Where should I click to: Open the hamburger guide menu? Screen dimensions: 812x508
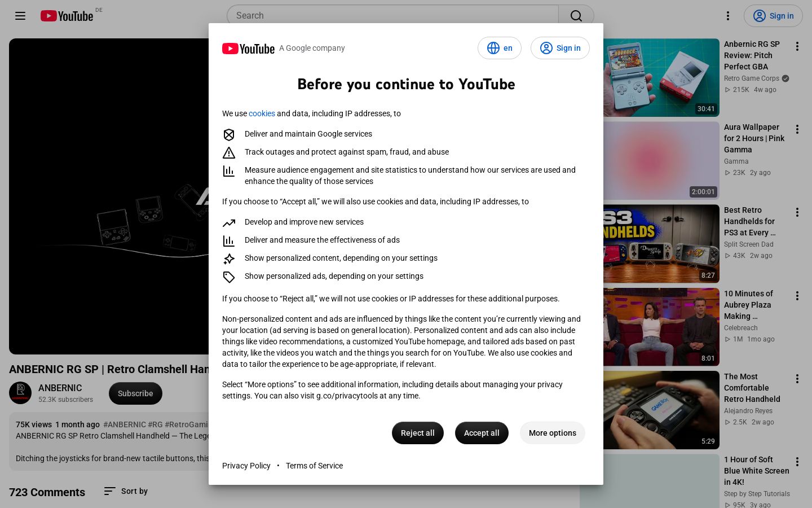pyautogui.click(x=20, y=16)
